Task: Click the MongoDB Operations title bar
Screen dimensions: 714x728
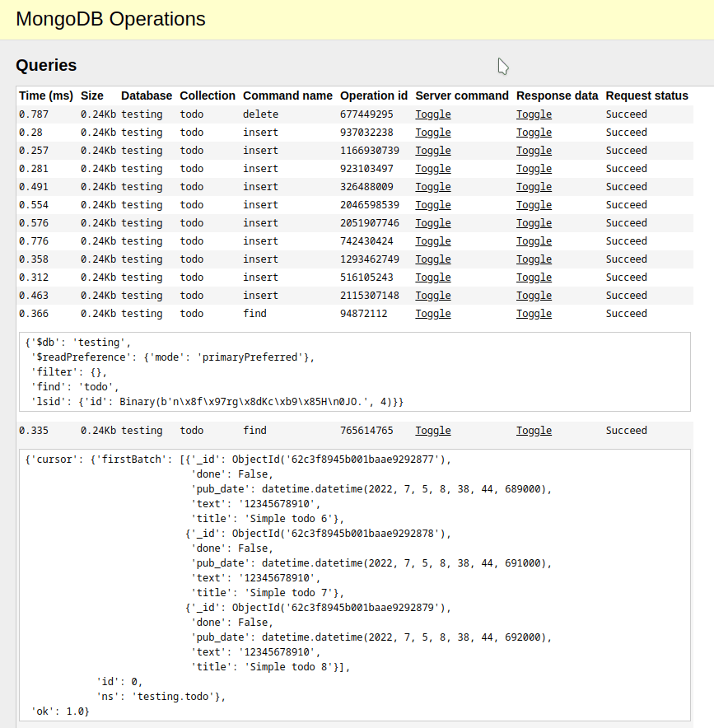Action: coord(110,18)
